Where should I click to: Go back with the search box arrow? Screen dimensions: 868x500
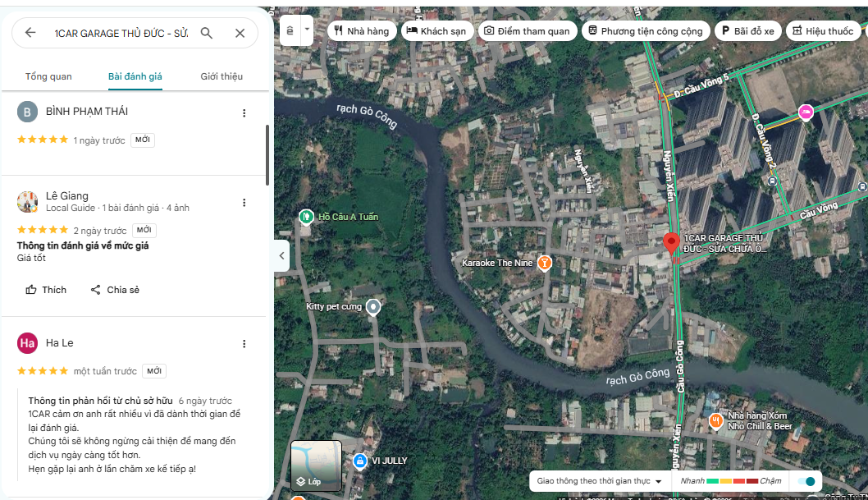pos(30,33)
